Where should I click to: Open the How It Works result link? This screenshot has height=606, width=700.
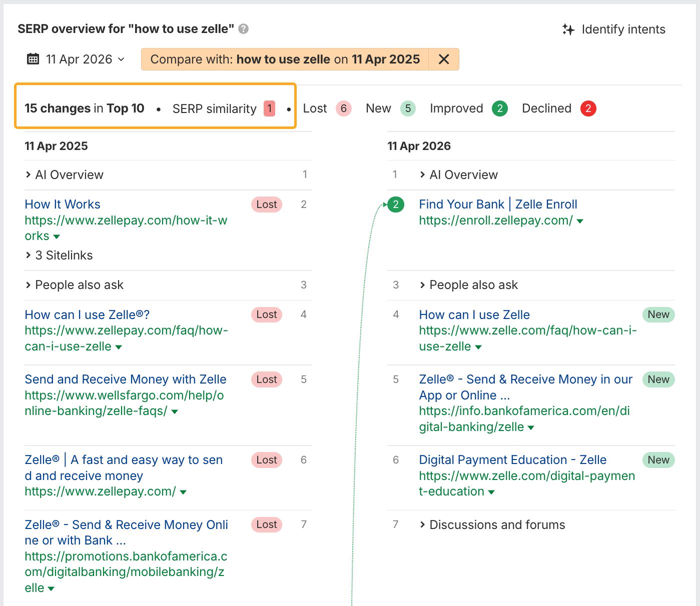[63, 204]
